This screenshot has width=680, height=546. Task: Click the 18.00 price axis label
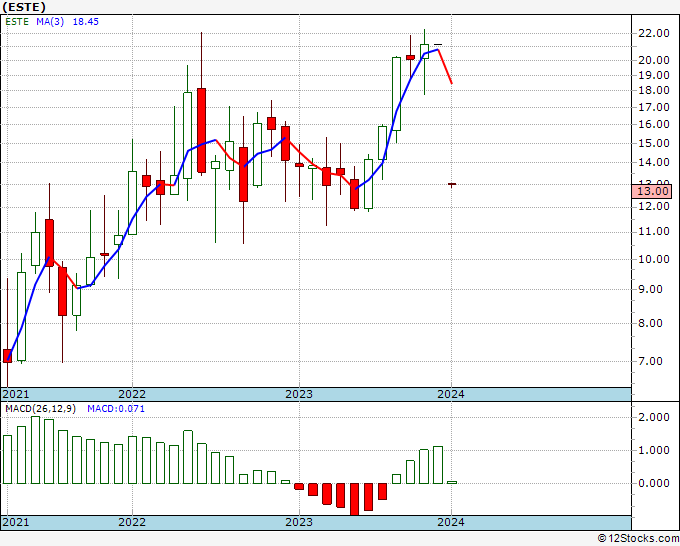pos(654,91)
